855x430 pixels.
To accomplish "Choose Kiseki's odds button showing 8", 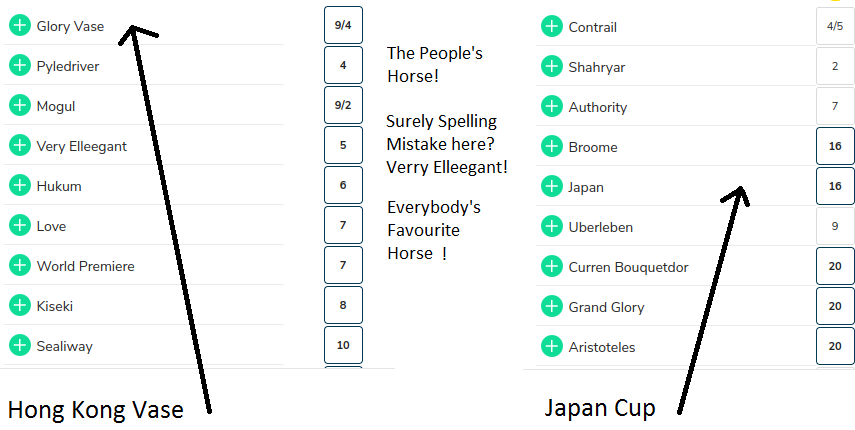I will 343,305.
